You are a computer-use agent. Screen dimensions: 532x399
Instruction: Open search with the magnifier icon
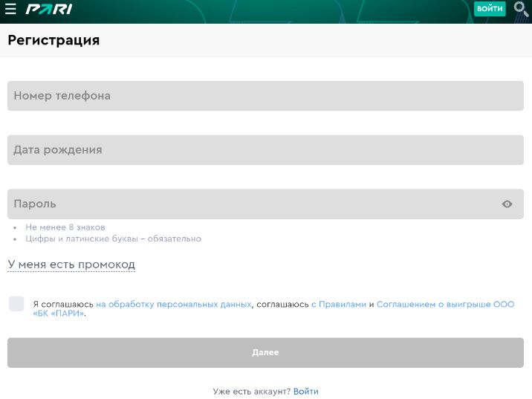pyautogui.click(x=521, y=9)
